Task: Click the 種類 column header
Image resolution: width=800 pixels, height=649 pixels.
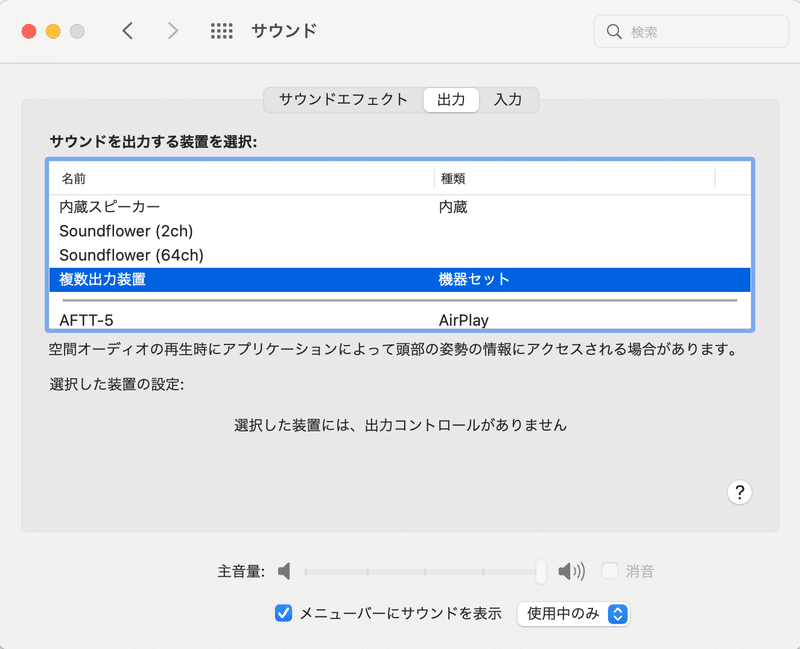Action: [x=574, y=179]
